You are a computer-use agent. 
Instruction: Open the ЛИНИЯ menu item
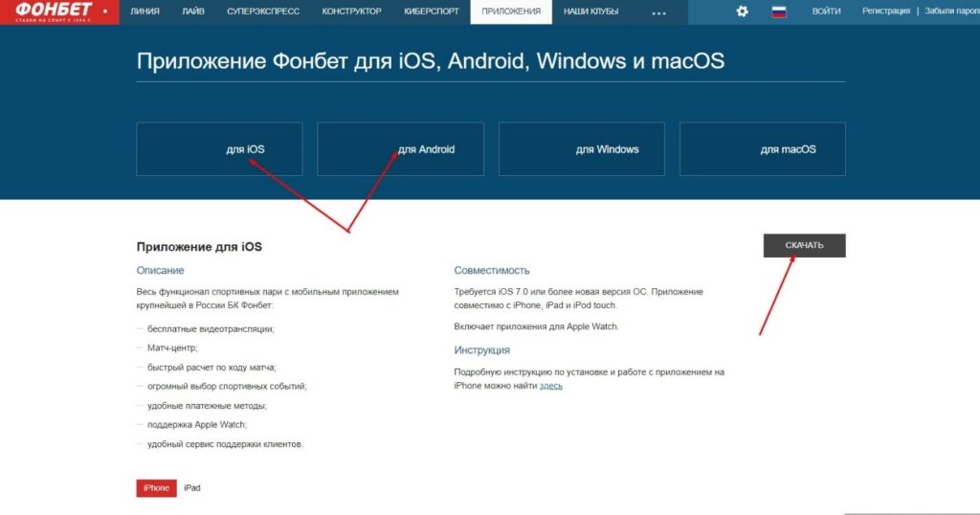tap(145, 11)
